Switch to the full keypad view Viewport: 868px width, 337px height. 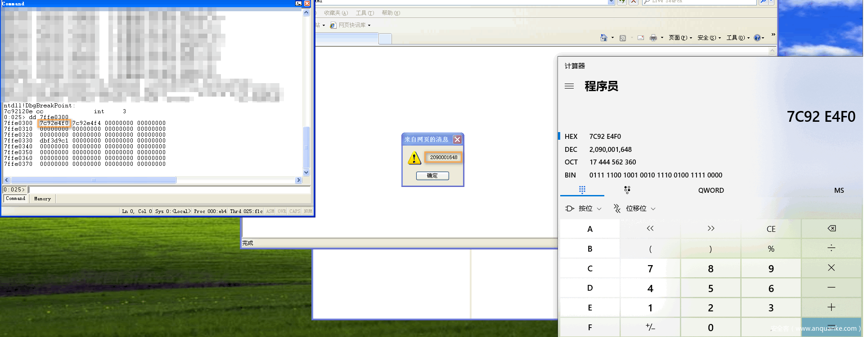click(x=582, y=190)
